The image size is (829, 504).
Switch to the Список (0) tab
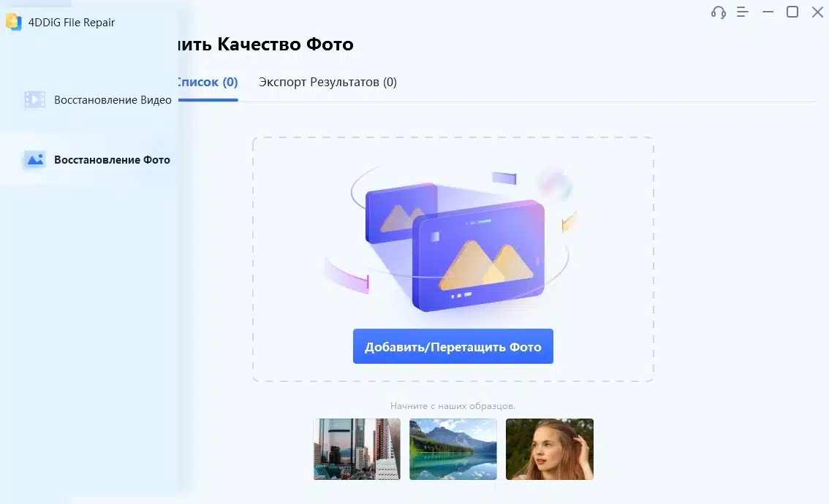pos(208,83)
